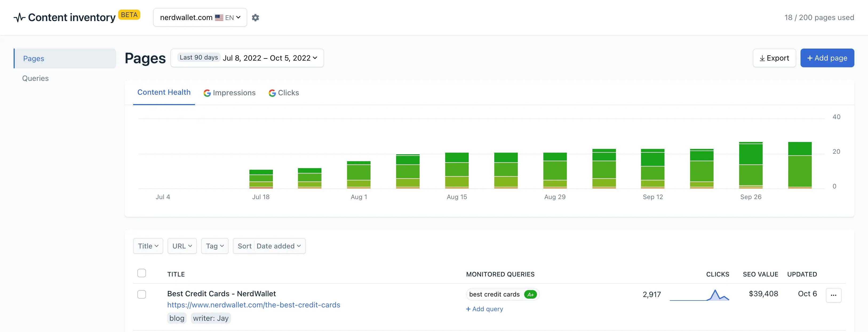
Task: Open the Tag filter dropdown
Action: (215, 246)
